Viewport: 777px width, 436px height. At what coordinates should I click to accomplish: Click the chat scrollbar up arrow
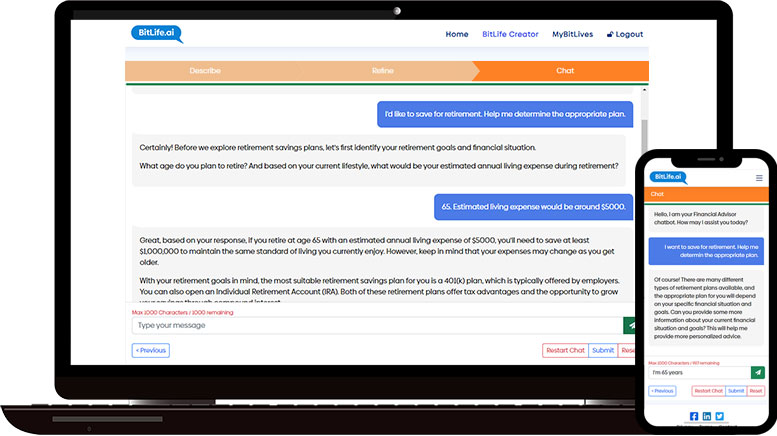tap(644, 90)
